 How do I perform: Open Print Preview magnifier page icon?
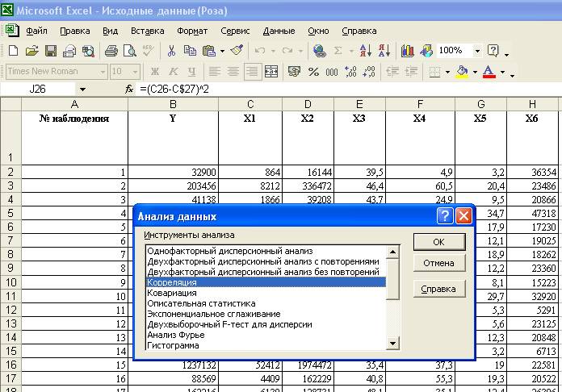(130, 51)
